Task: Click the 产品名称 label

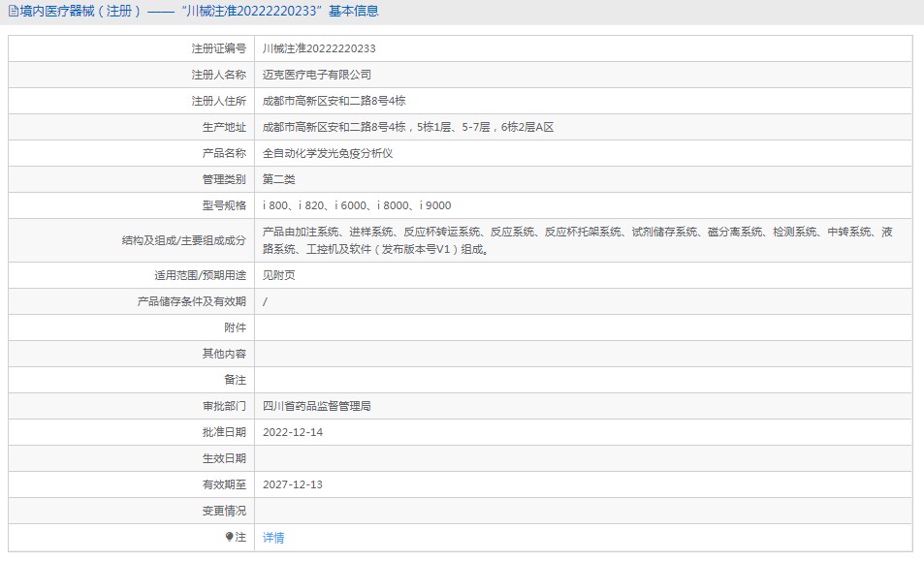Action: pos(224,154)
